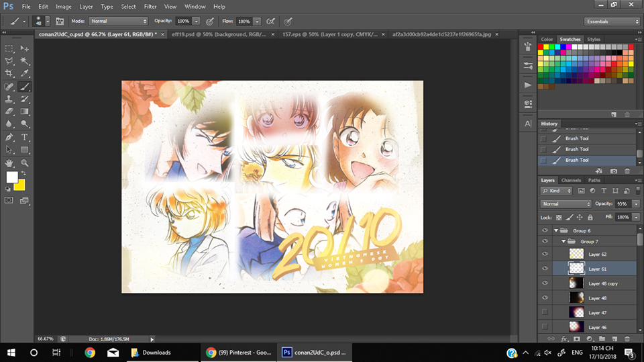
Task: Select the Lasso tool
Action: point(9,61)
